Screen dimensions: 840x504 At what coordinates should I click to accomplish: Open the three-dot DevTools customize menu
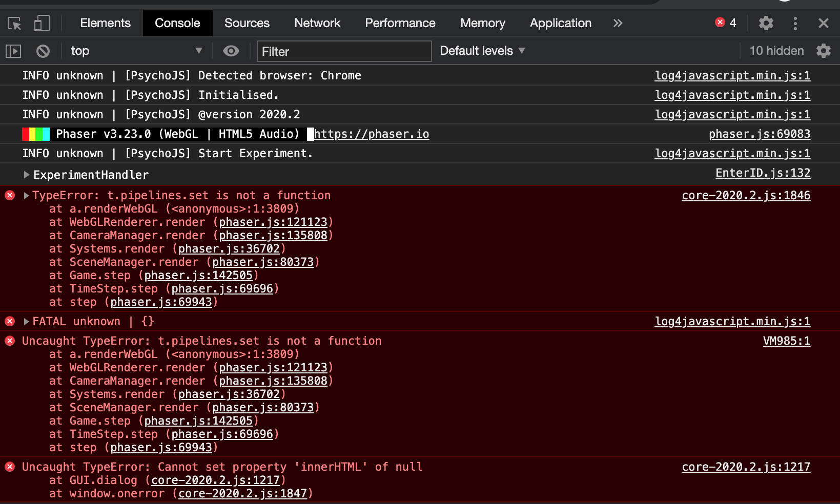pyautogui.click(x=795, y=23)
